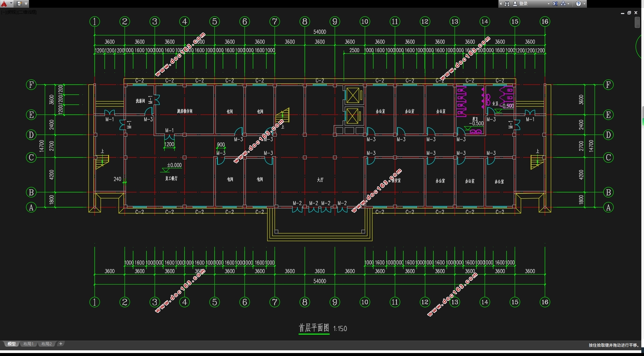Click the Autodesk A360 triangle icon

tap(563, 4)
